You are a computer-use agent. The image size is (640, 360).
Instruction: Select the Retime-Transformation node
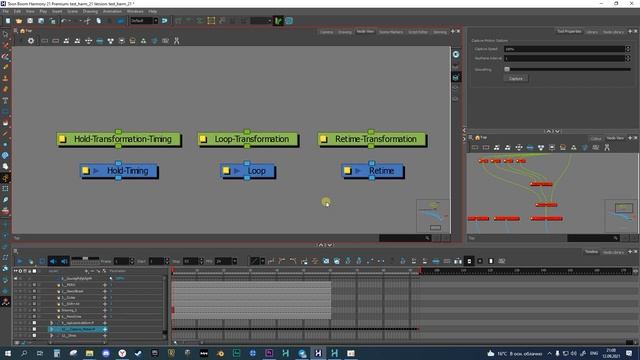[x=372, y=139]
